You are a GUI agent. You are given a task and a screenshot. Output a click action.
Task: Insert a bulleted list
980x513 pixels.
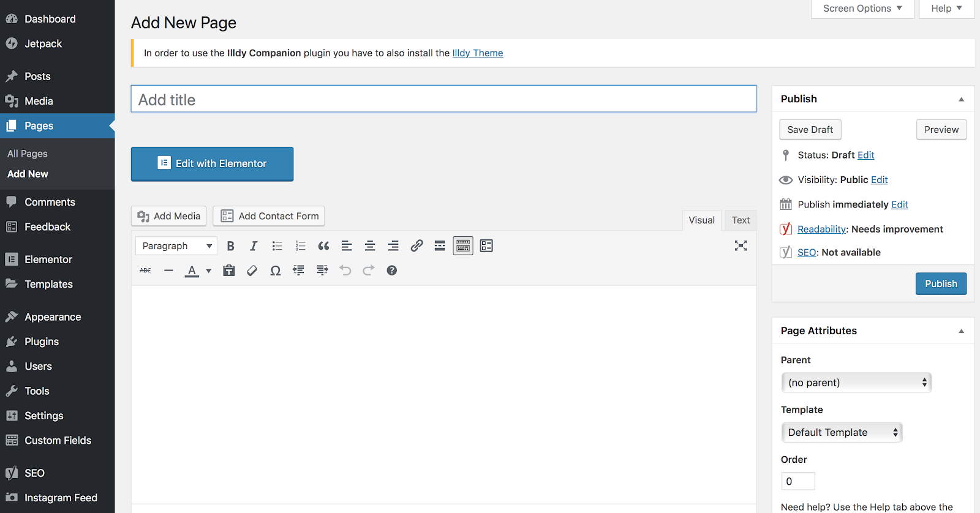point(277,246)
